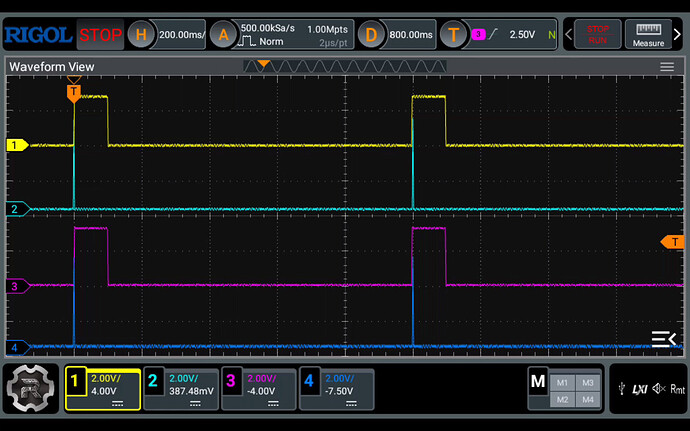This screenshot has width=690, height=431.
Task: Toggle the sound speaker mute icon
Action: pos(657,388)
